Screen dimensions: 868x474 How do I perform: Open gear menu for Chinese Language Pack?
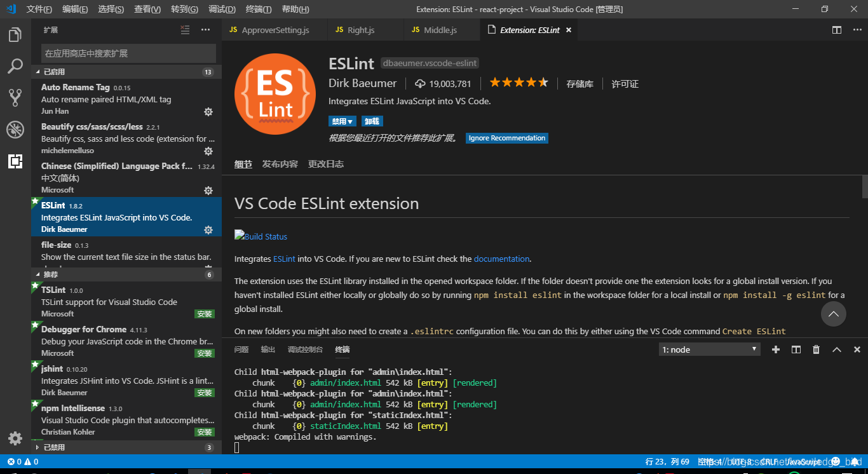(208, 191)
